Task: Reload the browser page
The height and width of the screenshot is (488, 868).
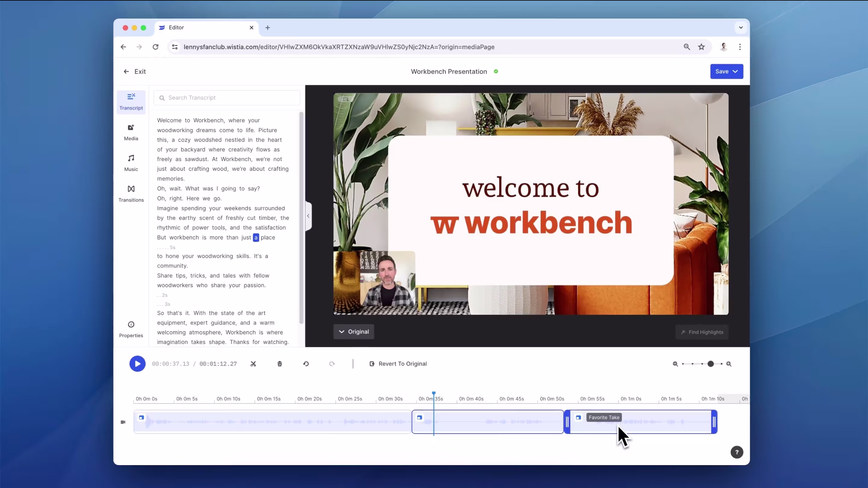Action: pos(155,47)
